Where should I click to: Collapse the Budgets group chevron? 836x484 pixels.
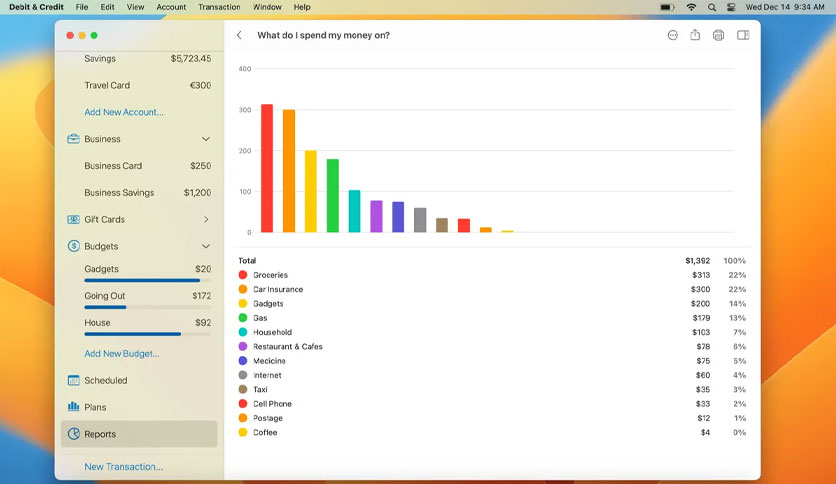pyautogui.click(x=206, y=246)
